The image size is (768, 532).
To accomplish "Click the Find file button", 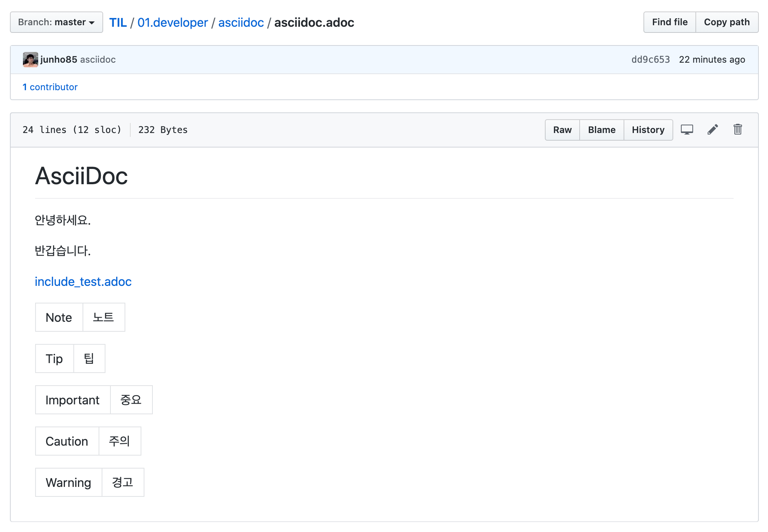I will pyautogui.click(x=669, y=22).
